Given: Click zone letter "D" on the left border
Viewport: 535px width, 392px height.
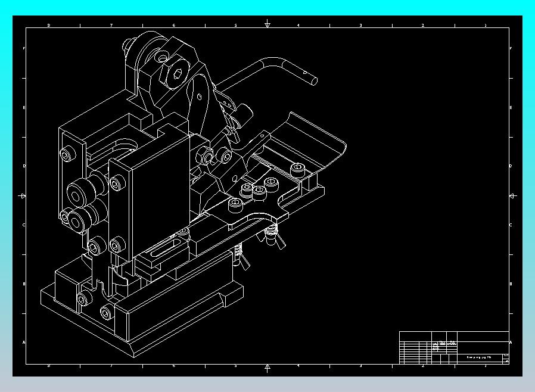Looking at the screenshot, I should coord(24,166).
